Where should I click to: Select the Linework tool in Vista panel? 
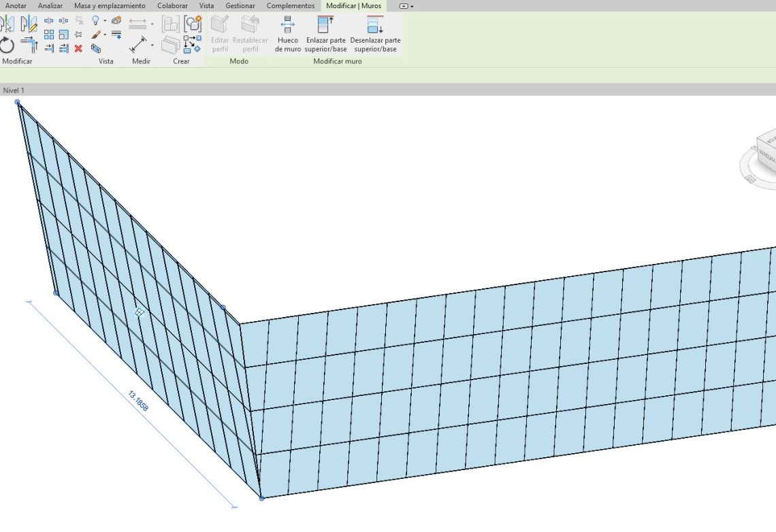pos(116,35)
